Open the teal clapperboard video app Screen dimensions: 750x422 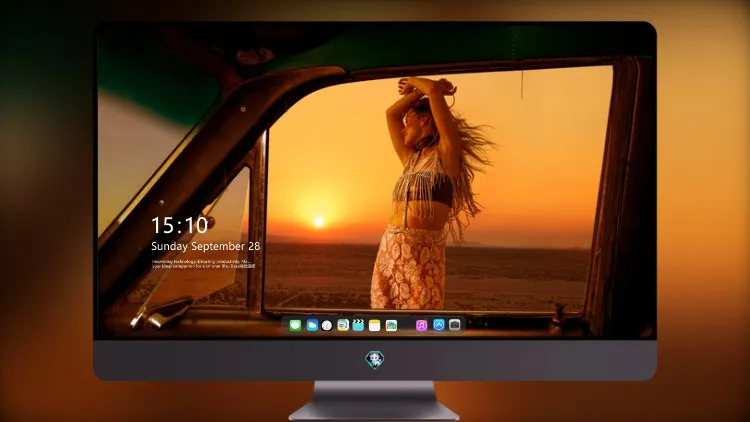pyautogui.click(x=358, y=325)
